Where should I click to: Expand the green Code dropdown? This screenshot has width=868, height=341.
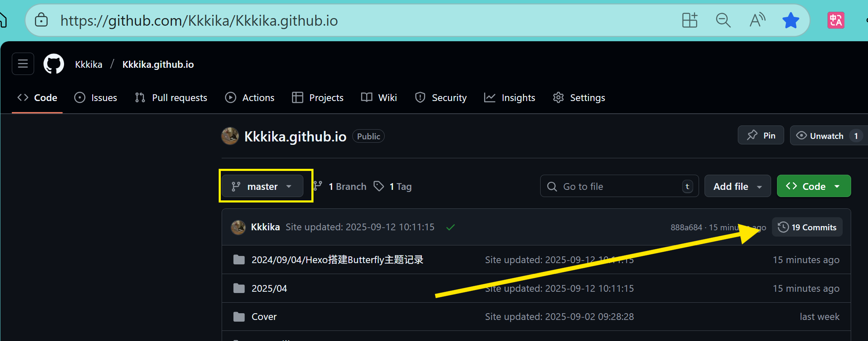(x=814, y=186)
